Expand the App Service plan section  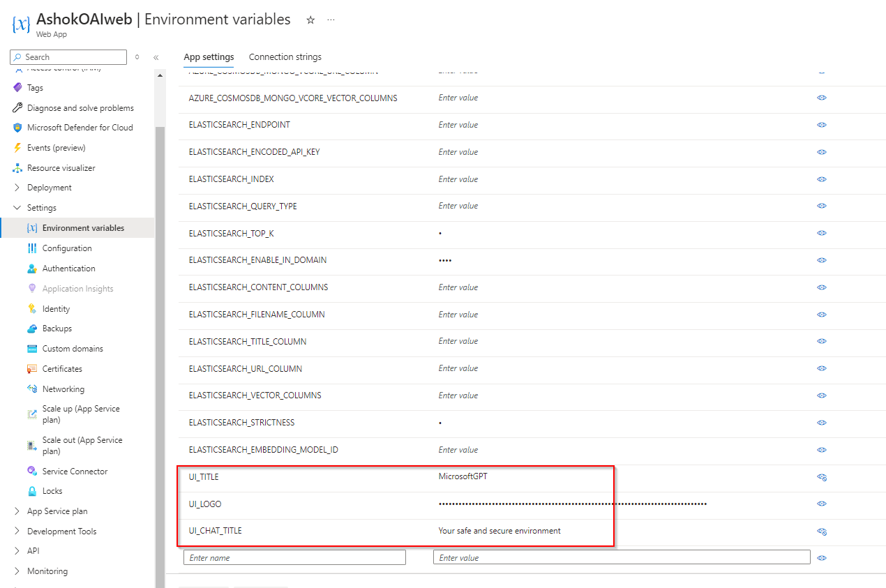tap(17, 511)
